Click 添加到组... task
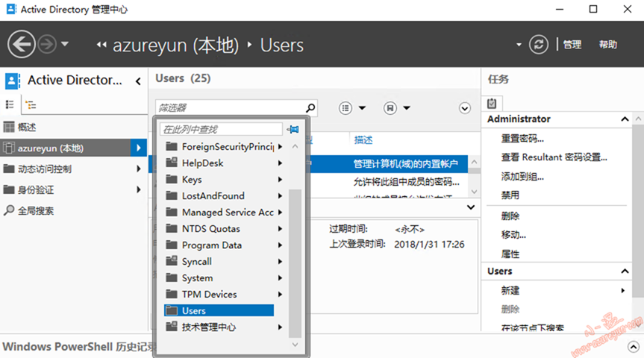The image size is (644, 358). tap(522, 177)
